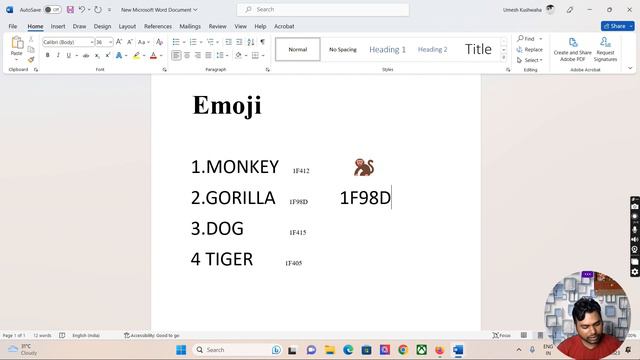Apply the No Spacing style
The width and height of the screenshot is (640, 360).
pos(342,49)
